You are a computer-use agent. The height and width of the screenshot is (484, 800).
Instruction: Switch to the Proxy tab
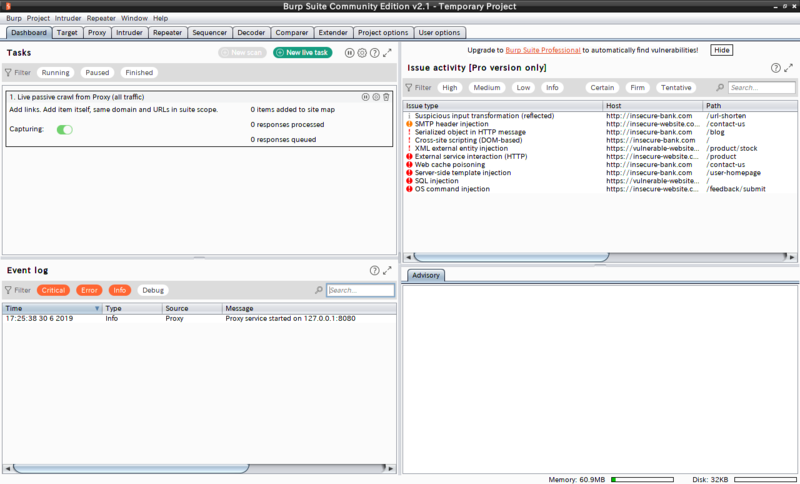pyautogui.click(x=96, y=33)
